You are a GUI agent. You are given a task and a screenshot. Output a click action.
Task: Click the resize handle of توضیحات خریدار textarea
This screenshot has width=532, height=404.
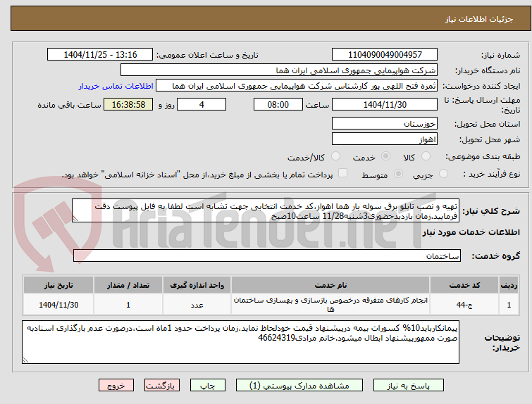(25, 360)
